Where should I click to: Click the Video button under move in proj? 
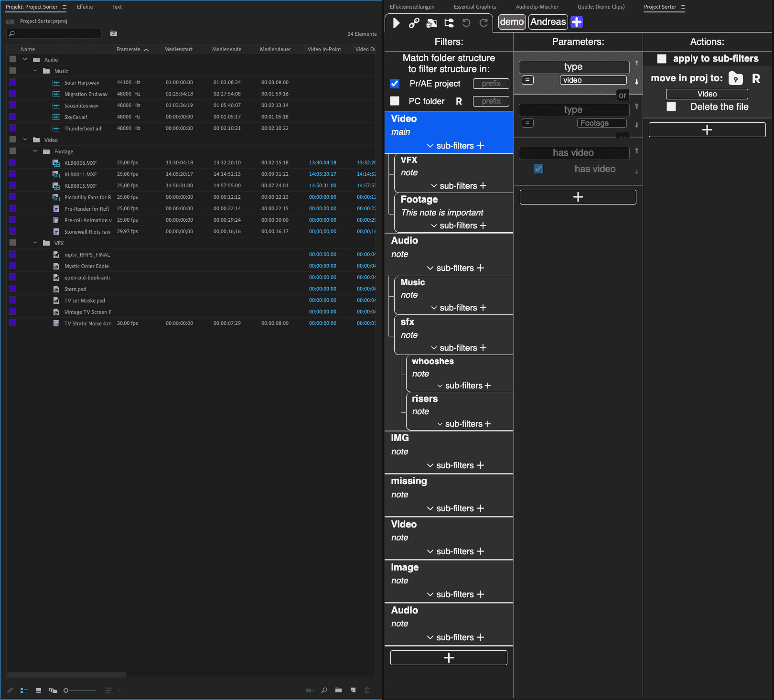(707, 94)
